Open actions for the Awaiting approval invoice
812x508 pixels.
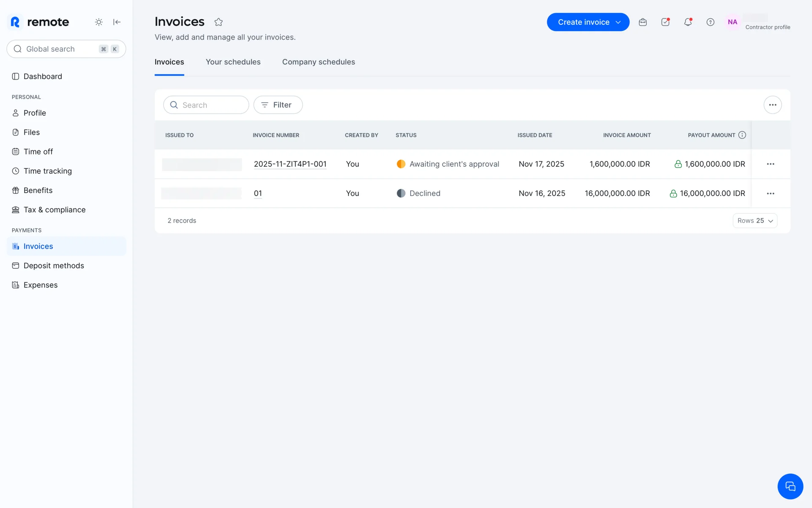770,164
